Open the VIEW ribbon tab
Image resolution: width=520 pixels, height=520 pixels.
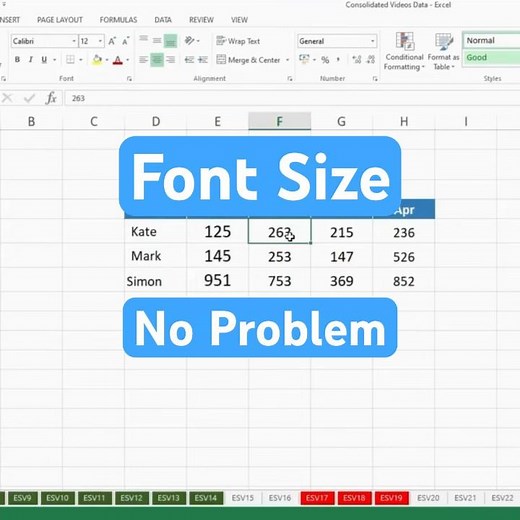239,20
